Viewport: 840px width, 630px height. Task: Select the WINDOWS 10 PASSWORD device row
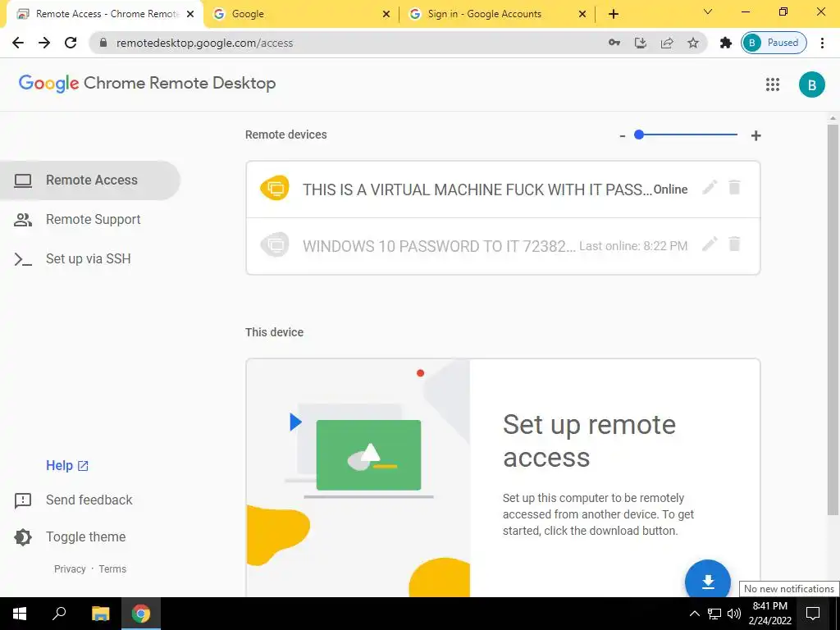point(503,246)
